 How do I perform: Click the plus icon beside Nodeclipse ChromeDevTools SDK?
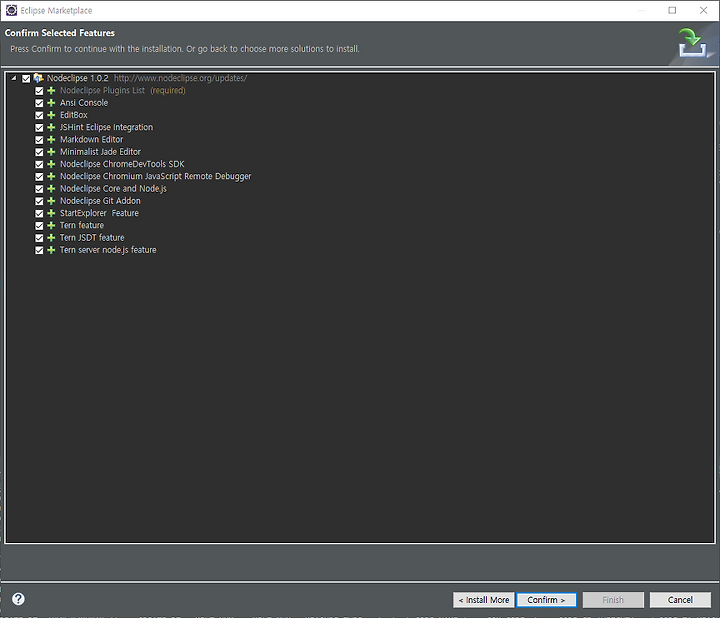pos(51,164)
